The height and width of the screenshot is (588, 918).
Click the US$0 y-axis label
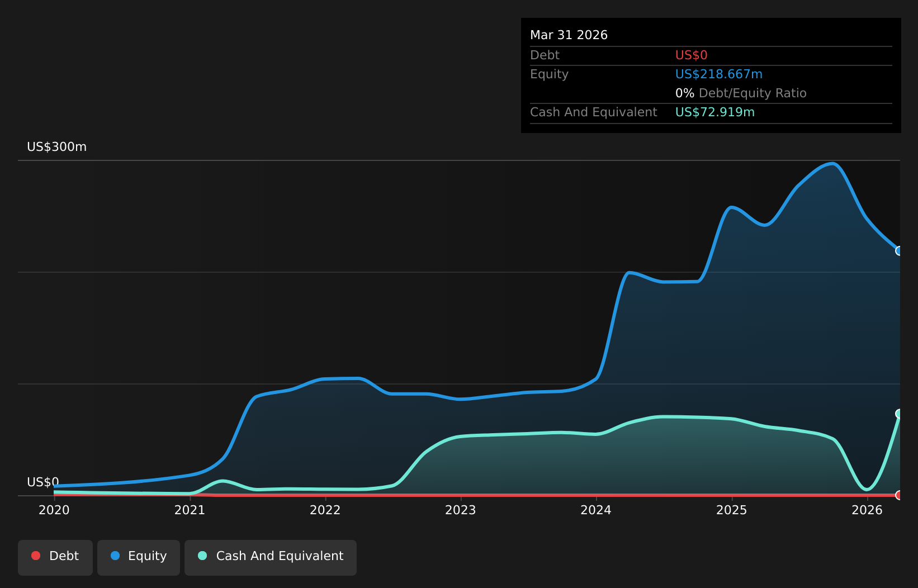coord(43,482)
